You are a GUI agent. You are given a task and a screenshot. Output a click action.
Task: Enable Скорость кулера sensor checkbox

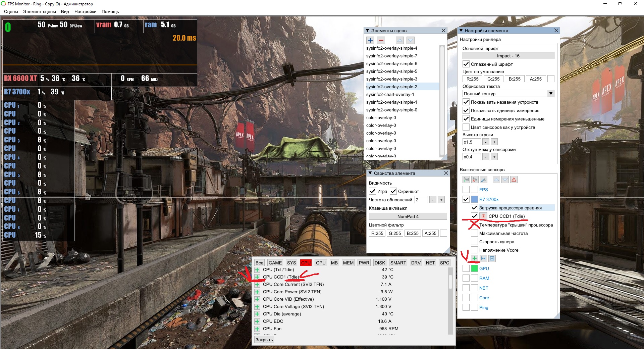(x=474, y=242)
